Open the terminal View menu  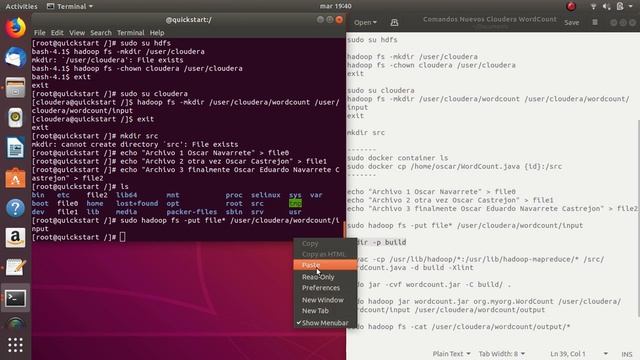click(x=77, y=33)
